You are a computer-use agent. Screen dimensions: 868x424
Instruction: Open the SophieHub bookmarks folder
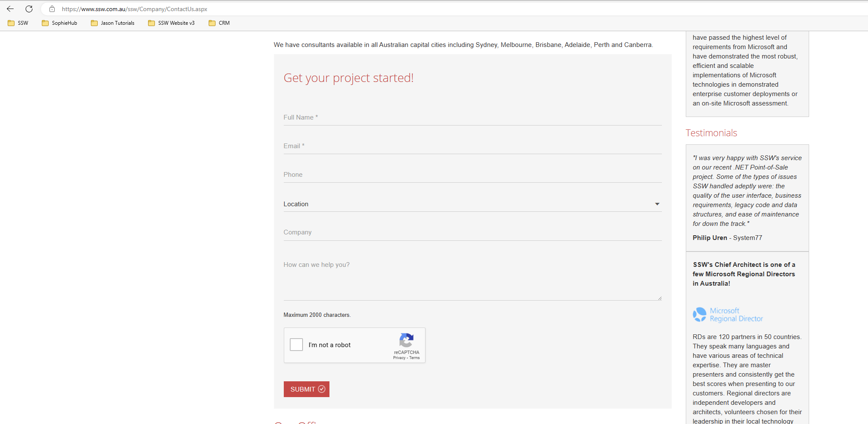click(59, 23)
